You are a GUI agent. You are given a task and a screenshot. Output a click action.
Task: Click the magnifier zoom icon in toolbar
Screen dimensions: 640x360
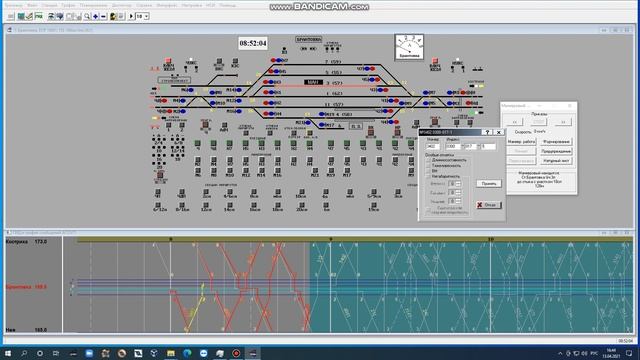[87, 16]
